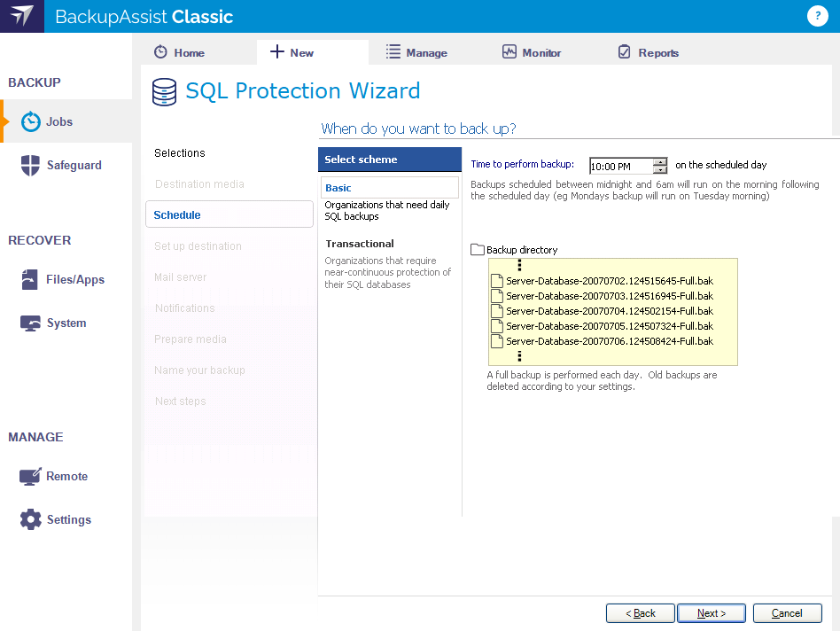Image resolution: width=840 pixels, height=631 pixels.
Task: Select Mail server wizard step
Action: pyautogui.click(x=180, y=277)
